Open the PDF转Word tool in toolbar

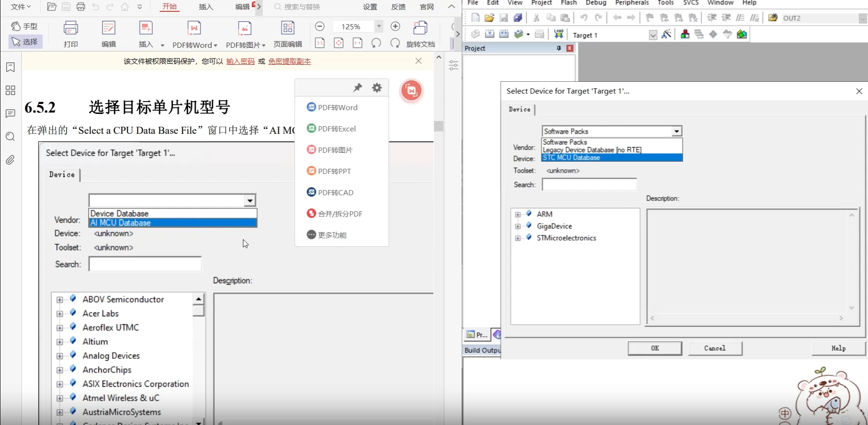[x=194, y=35]
